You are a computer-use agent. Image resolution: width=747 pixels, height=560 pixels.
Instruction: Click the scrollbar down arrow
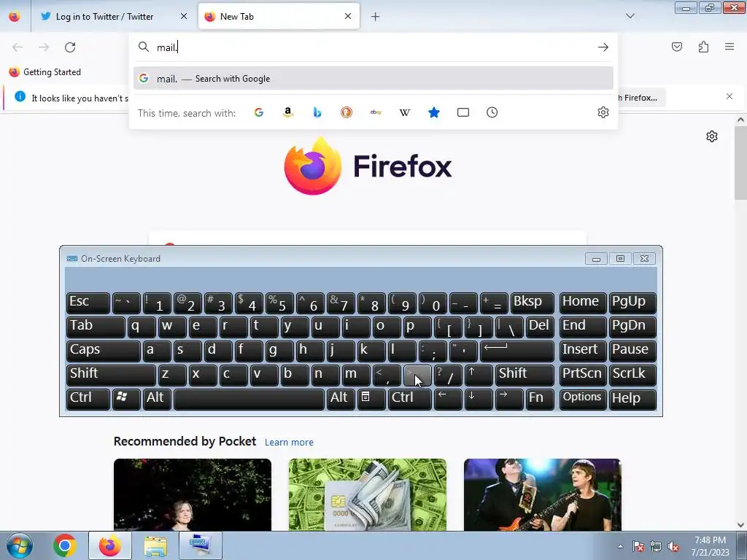[740, 525]
